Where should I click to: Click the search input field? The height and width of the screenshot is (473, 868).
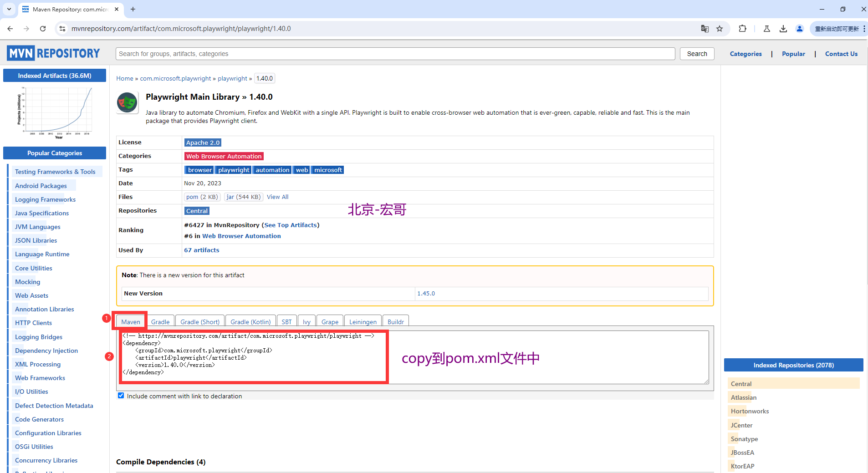coord(395,54)
